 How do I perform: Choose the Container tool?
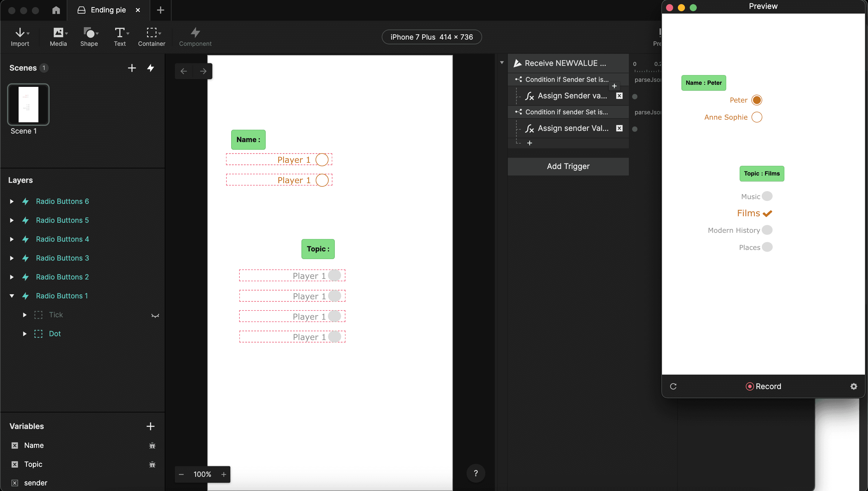pyautogui.click(x=151, y=33)
